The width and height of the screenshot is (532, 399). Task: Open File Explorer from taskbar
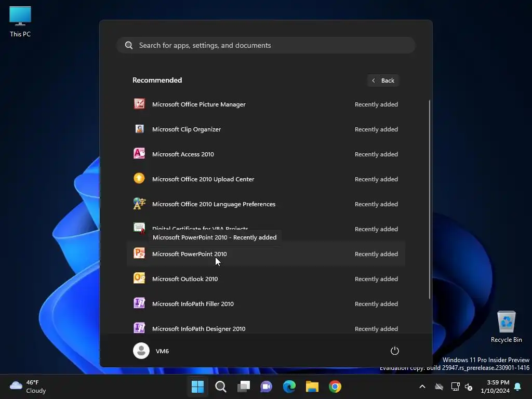pyautogui.click(x=312, y=387)
